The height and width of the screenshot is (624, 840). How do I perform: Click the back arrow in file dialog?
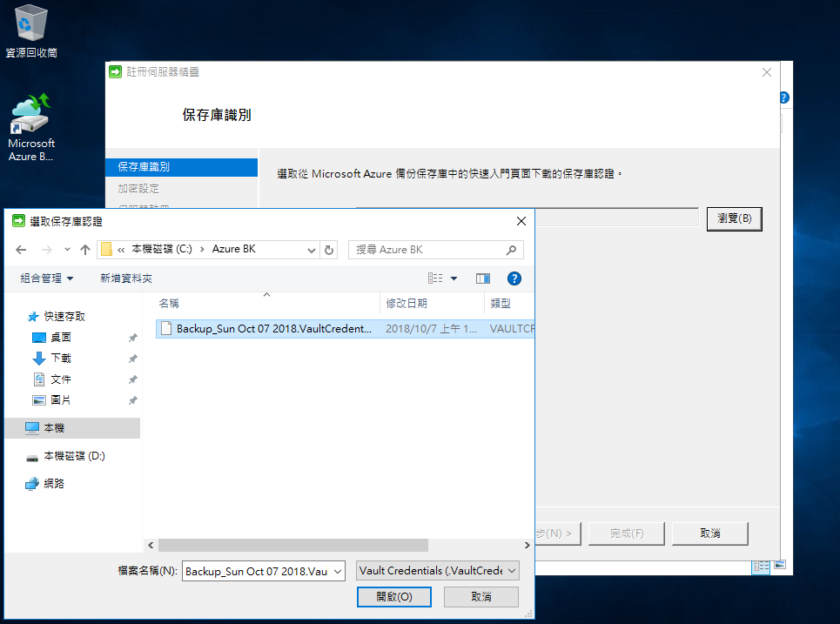[21, 250]
